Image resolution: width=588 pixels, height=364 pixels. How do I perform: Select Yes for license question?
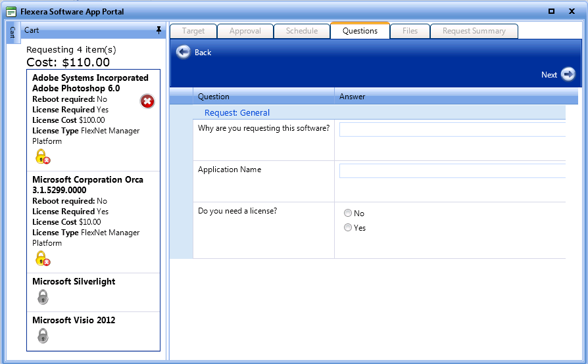[348, 227]
